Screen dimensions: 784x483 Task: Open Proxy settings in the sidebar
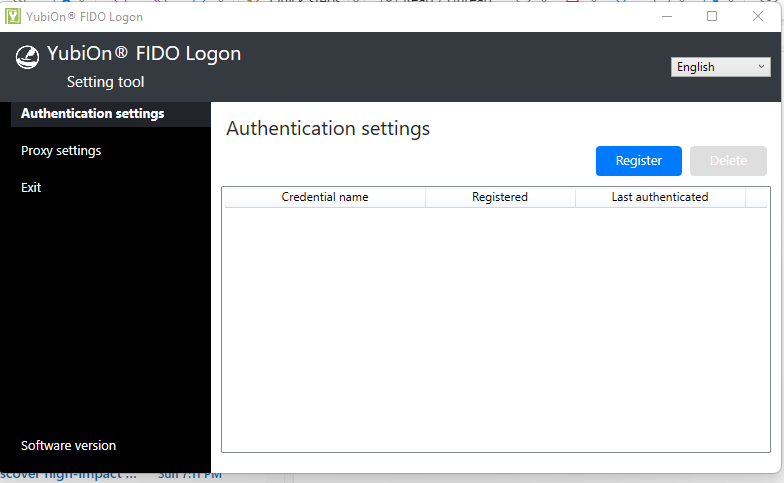pyautogui.click(x=61, y=151)
